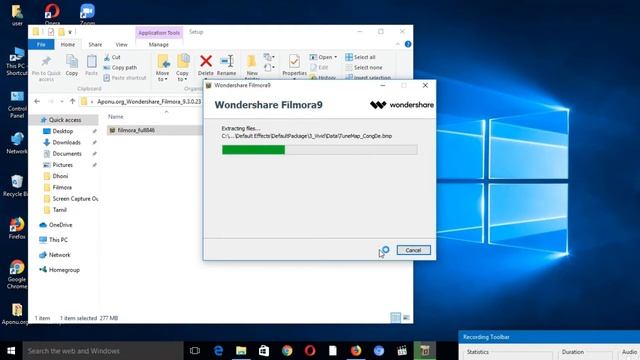Viewport: 640px width, 360px height.
Task: Open the File menu in Explorer
Action: click(41, 44)
